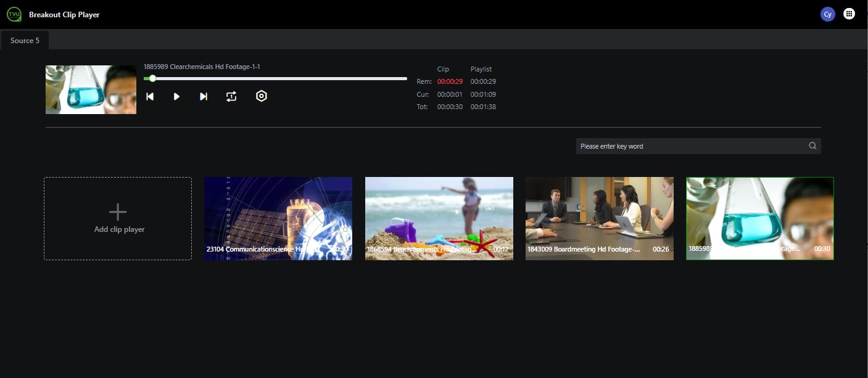The image size is (868, 378).
Task: Jump back to the previous clip
Action: point(149,96)
